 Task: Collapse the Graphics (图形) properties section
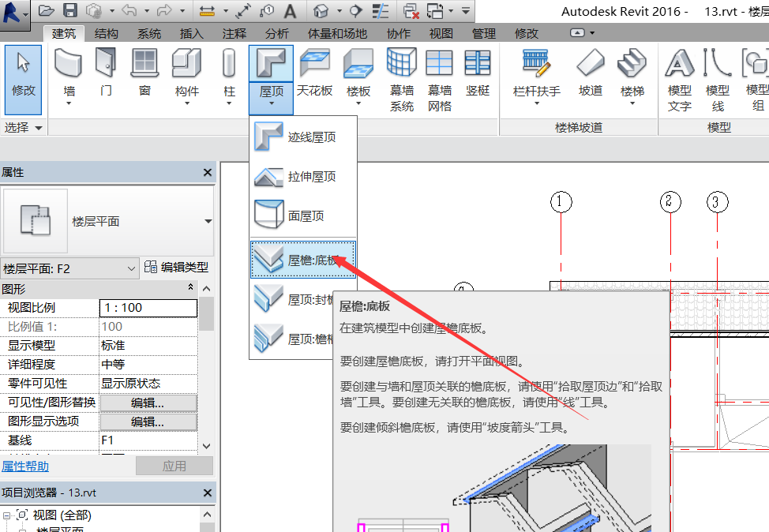(x=190, y=288)
